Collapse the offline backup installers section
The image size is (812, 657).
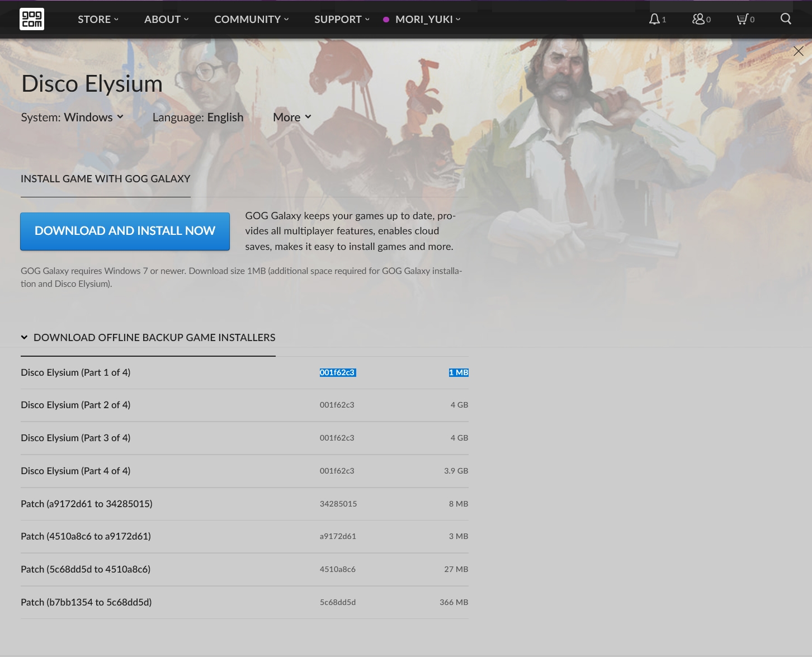pos(148,338)
